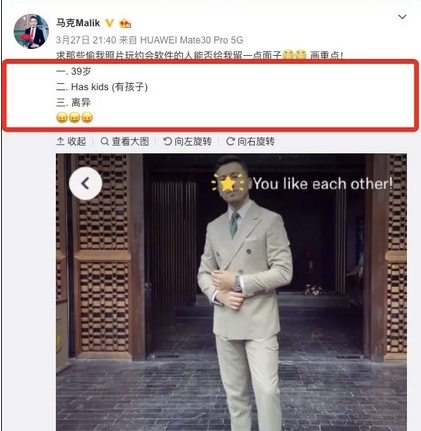Open full-size image via 查看大图
421x431 pixels.
coord(125,141)
